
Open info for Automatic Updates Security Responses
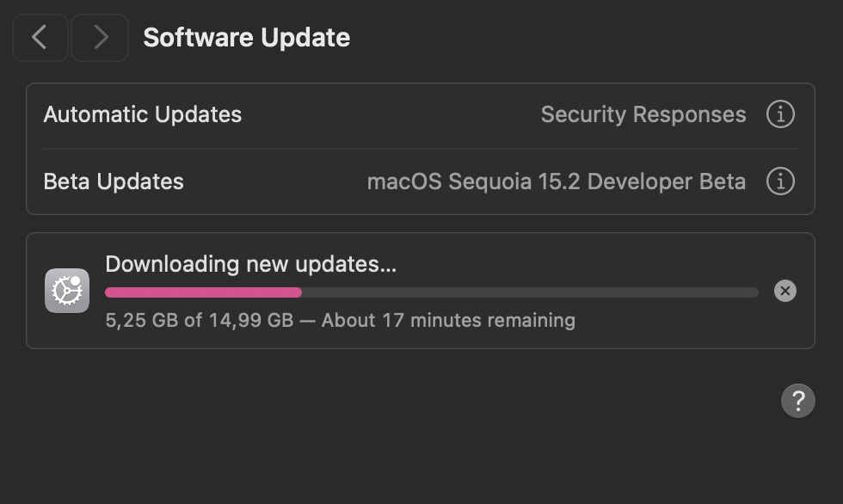pos(780,114)
